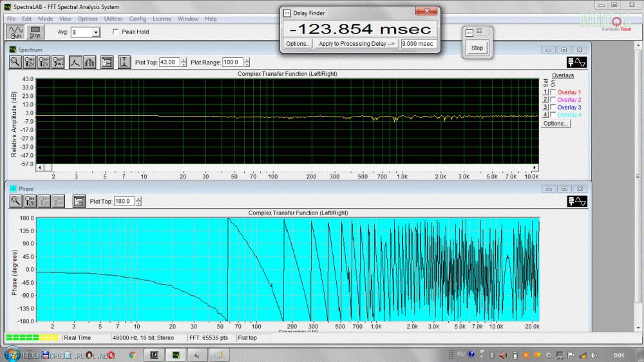Open the Utilities menu
Image resolution: width=644 pixels, height=362 pixels.
113,19
